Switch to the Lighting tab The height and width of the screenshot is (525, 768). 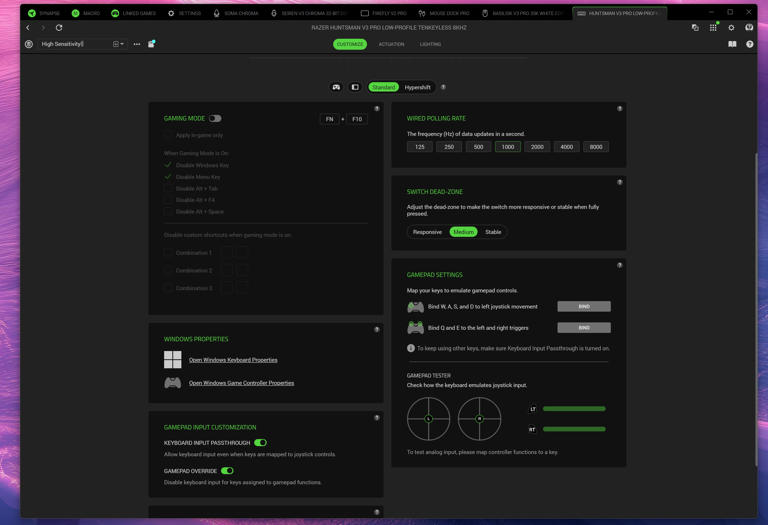(x=430, y=44)
